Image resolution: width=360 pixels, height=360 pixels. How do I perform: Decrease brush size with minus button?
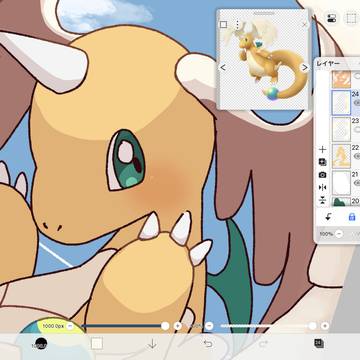70,326
